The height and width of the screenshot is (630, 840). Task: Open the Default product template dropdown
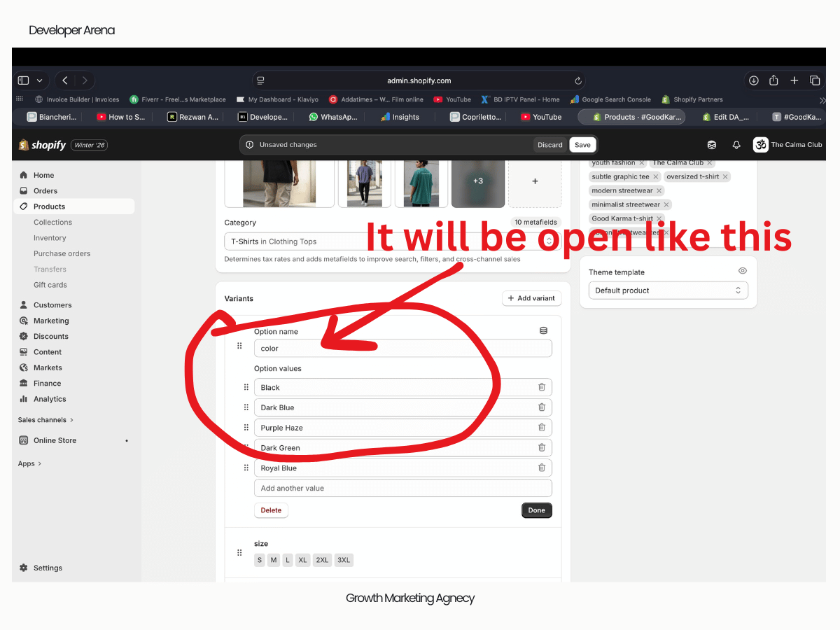[668, 290]
